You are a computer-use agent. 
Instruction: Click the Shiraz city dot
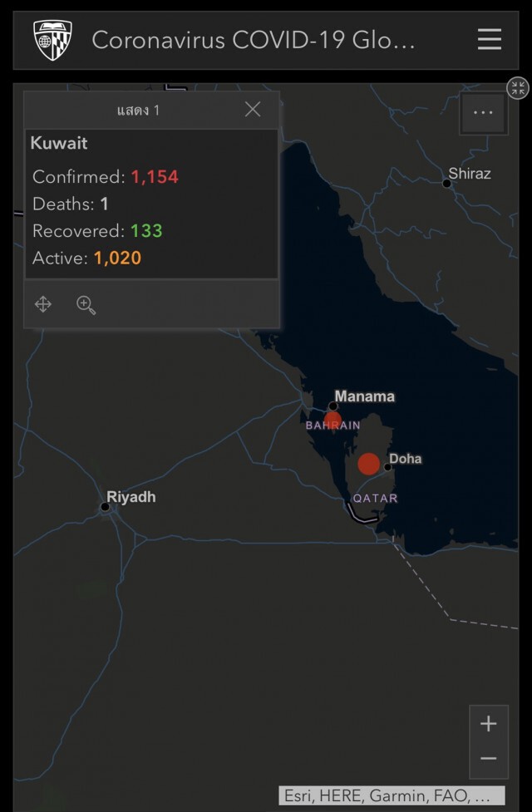[446, 184]
